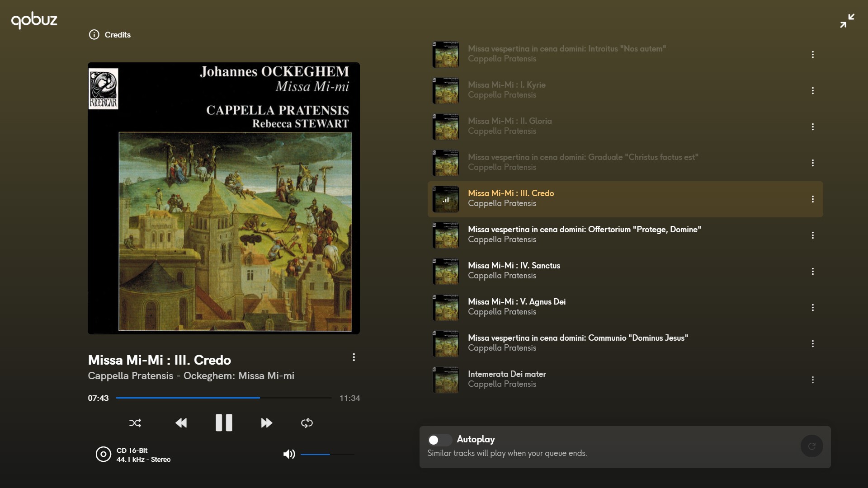Viewport: 868px width, 488px height.
Task: Open more options for IV. Sanctus
Action: tap(813, 272)
